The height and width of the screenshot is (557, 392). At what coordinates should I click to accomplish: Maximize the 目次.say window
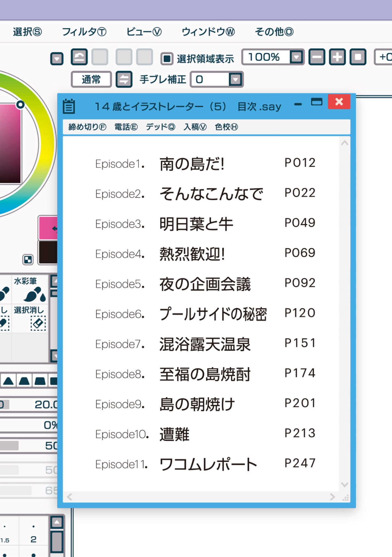pyautogui.click(x=317, y=102)
